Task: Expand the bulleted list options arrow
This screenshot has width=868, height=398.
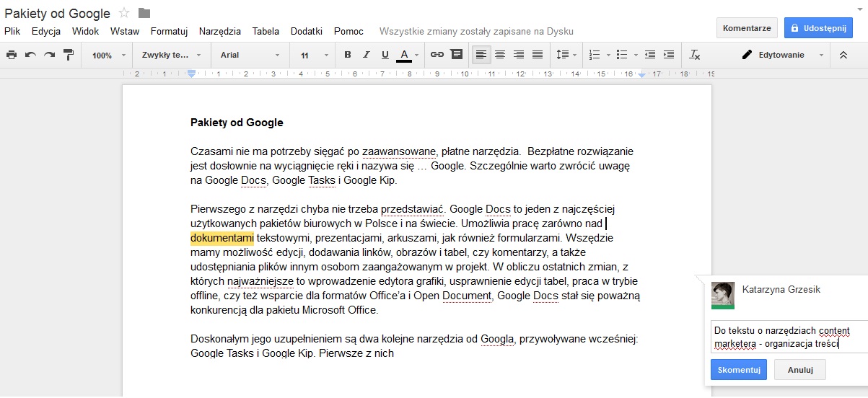Action: tap(635, 56)
